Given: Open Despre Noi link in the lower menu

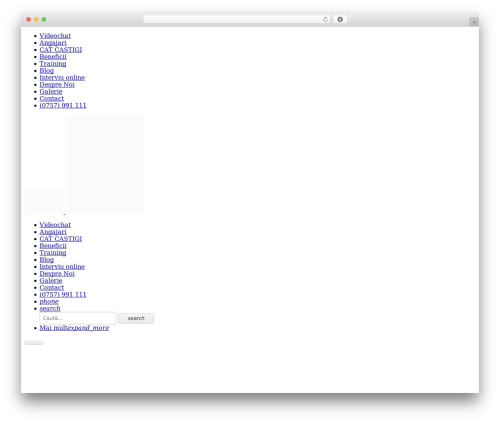Looking at the screenshot, I should click(57, 274).
